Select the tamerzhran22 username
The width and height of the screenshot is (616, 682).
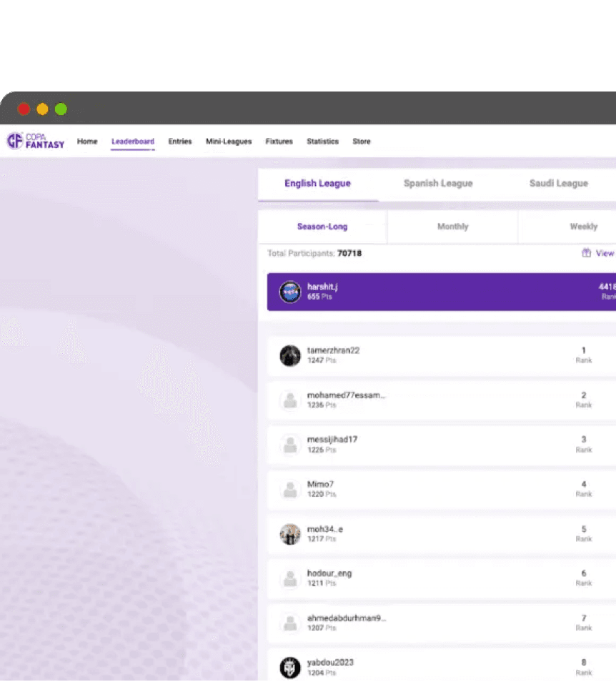click(x=334, y=350)
